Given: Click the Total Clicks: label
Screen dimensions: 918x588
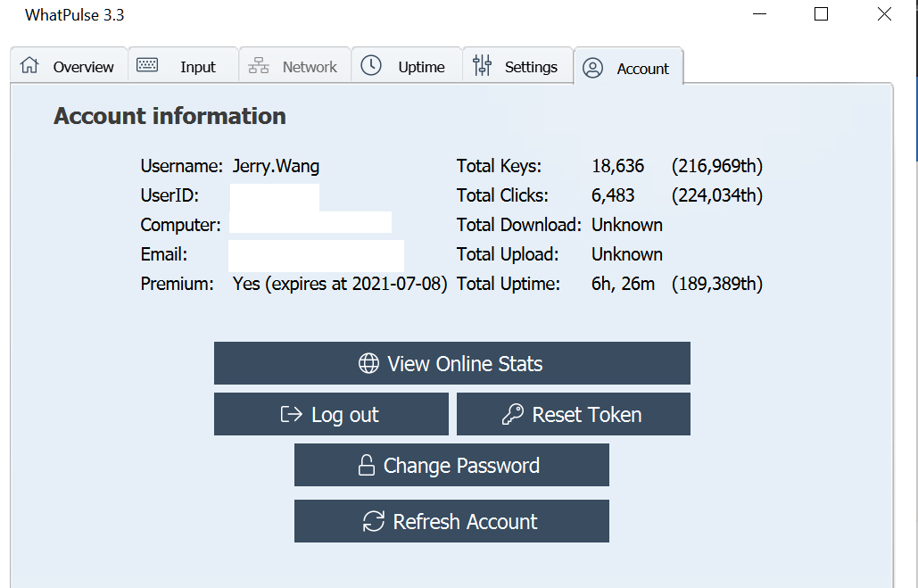Looking at the screenshot, I should [502, 195].
